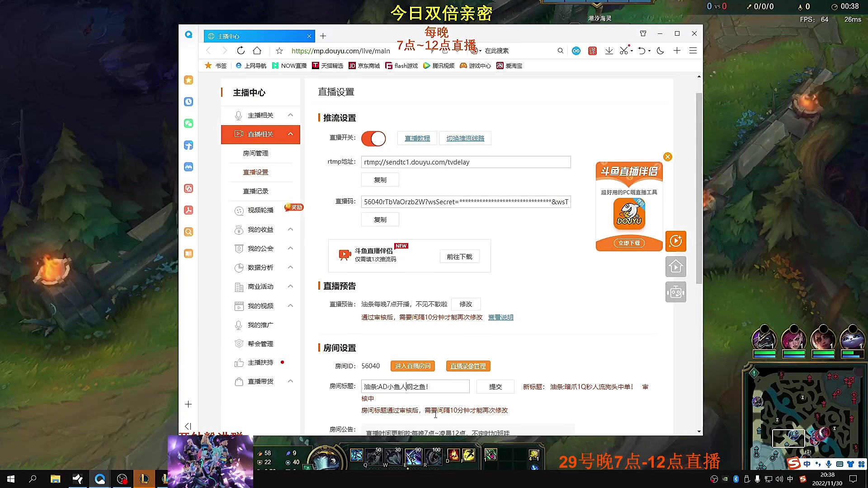
Task: Bookmark this page with the star icon
Action: 279,51
